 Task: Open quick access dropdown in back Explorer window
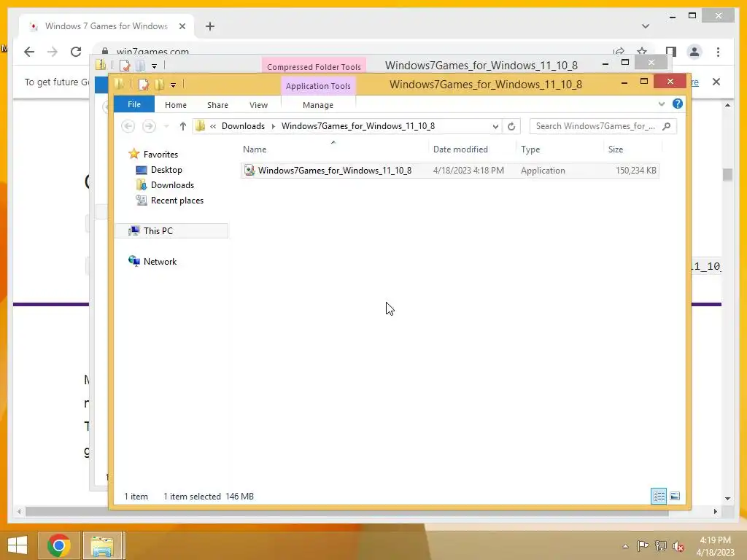(x=154, y=66)
